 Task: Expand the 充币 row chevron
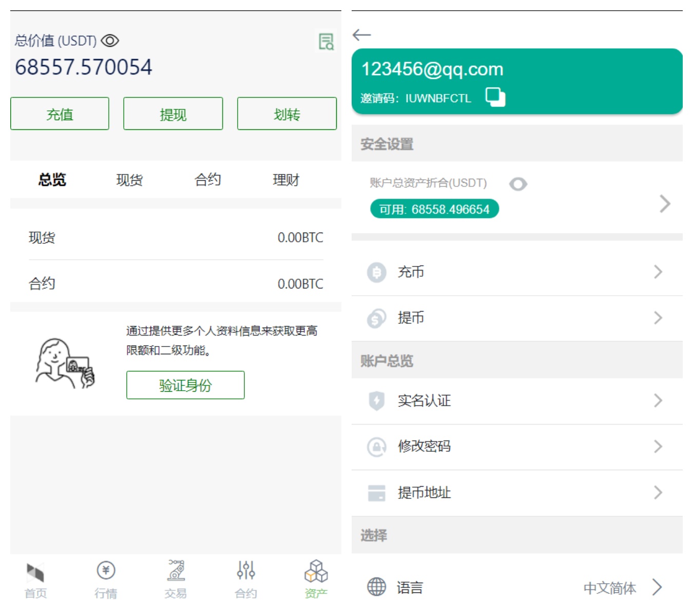click(659, 272)
